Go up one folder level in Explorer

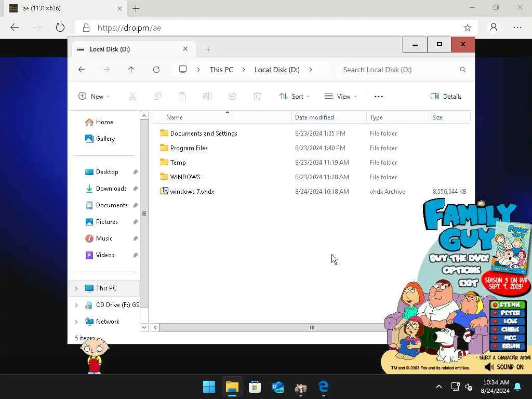coord(131,70)
